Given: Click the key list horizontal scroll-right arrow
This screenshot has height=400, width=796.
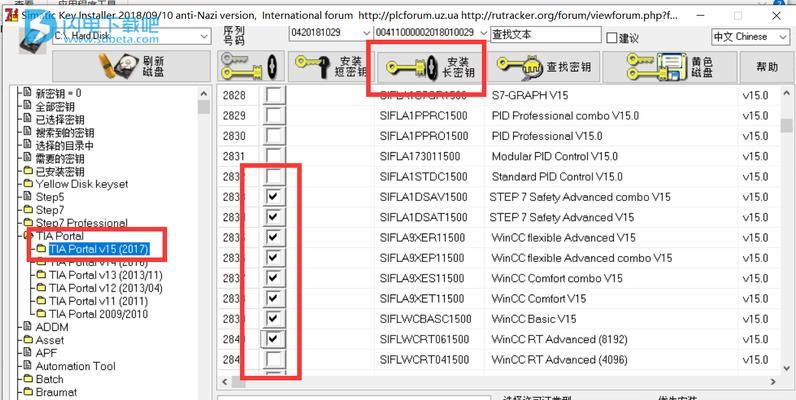Looking at the screenshot, I should pos(773,382).
